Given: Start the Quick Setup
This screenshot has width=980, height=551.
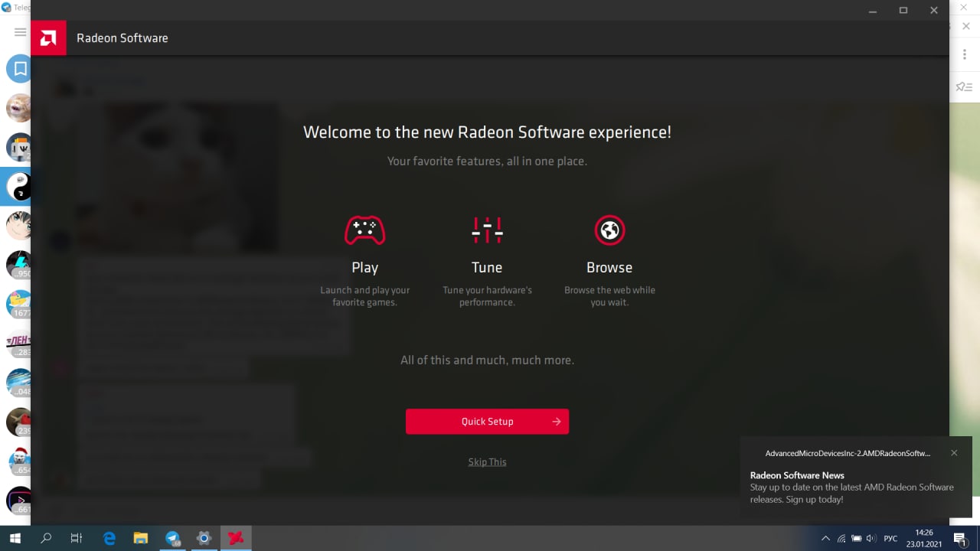Looking at the screenshot, I should (487, 422).
